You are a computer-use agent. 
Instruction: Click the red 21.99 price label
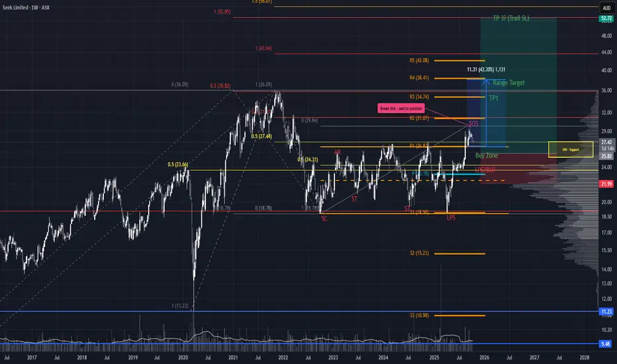606,184
